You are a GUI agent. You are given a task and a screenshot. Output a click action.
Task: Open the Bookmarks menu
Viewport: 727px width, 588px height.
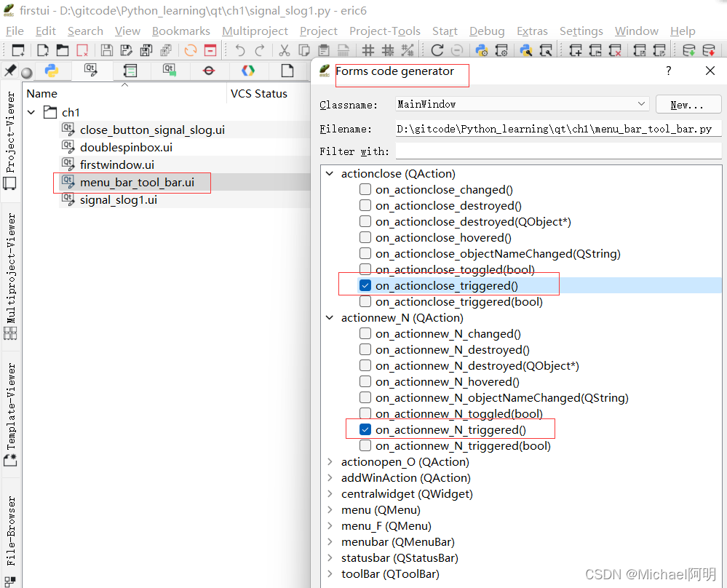tap(180, 31)
